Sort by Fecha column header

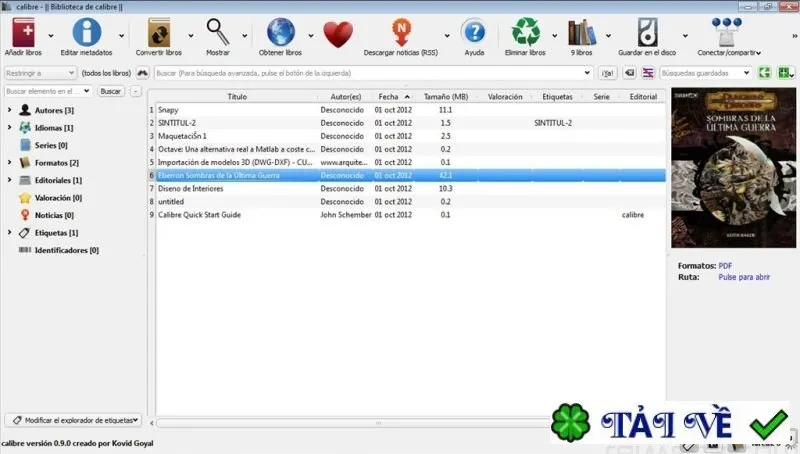(393, 96)
